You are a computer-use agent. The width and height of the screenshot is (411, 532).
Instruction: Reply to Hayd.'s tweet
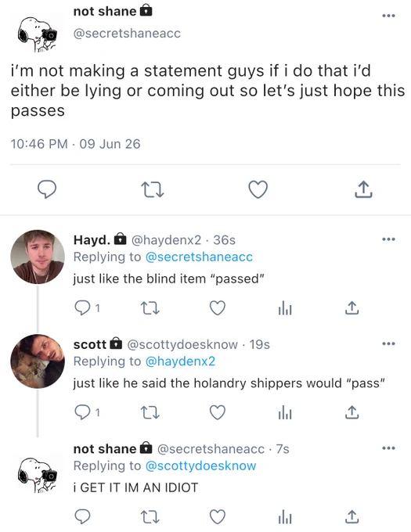coord(82,308)
